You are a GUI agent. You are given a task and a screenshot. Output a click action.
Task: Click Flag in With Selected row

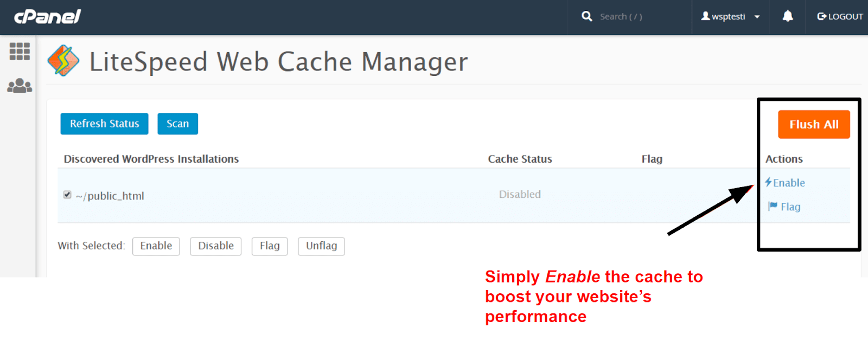point(270,246)
